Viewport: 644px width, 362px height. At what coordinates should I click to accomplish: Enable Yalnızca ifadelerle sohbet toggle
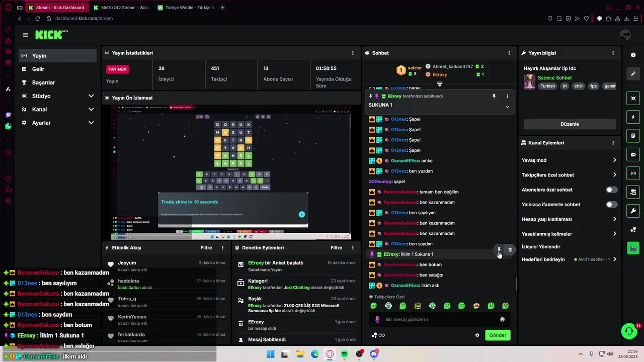pyautogui.click(x=611, y=205)
